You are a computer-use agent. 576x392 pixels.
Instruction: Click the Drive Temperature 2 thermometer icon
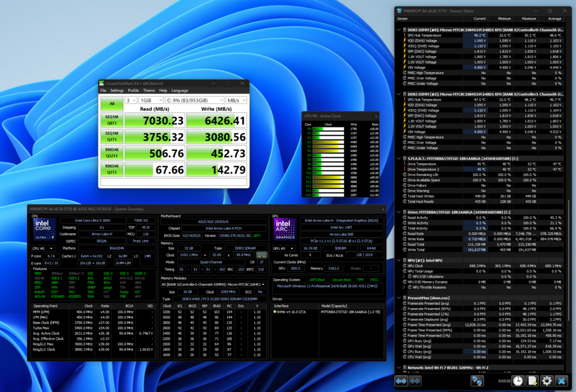coord(405,169)
